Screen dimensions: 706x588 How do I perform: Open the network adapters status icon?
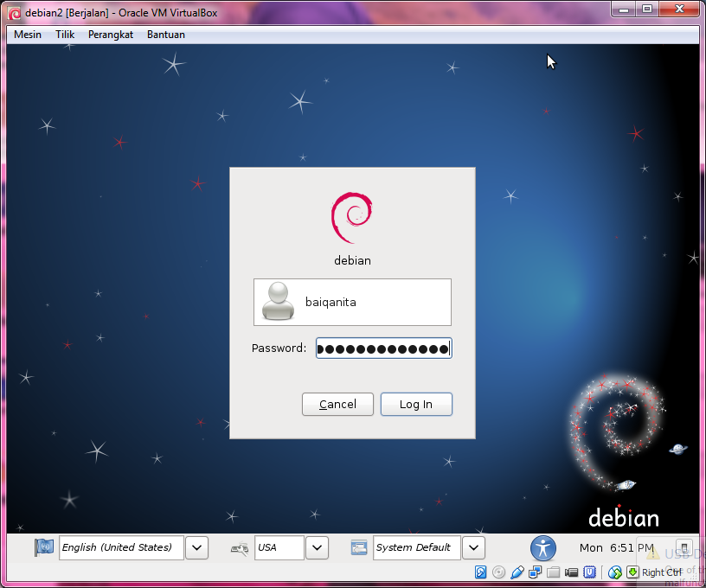click(x=536, y=572)
